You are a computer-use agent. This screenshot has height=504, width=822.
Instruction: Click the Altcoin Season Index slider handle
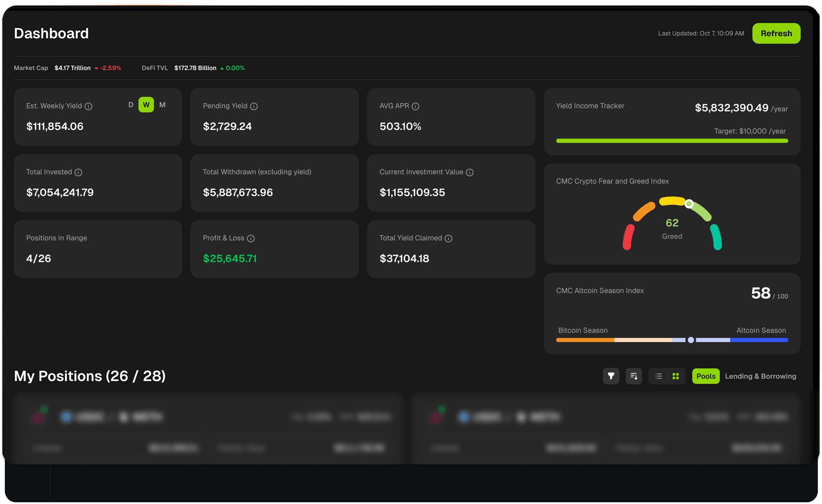point(691,340)
